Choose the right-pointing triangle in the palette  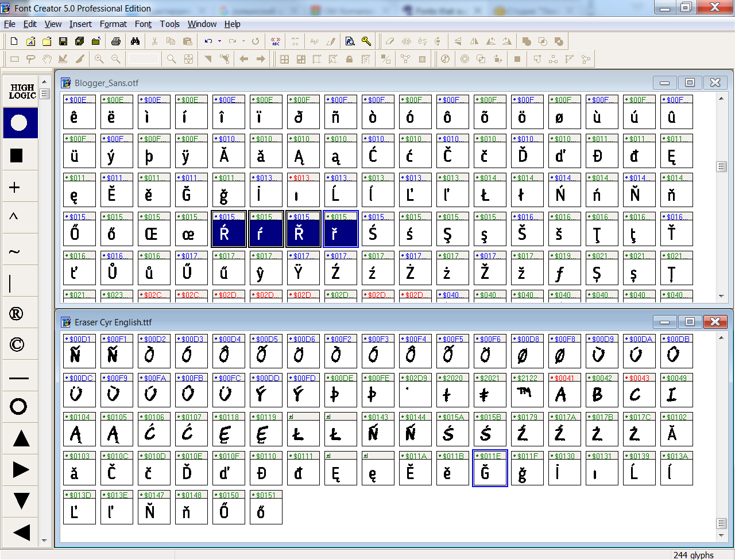[x=21, y=470]
